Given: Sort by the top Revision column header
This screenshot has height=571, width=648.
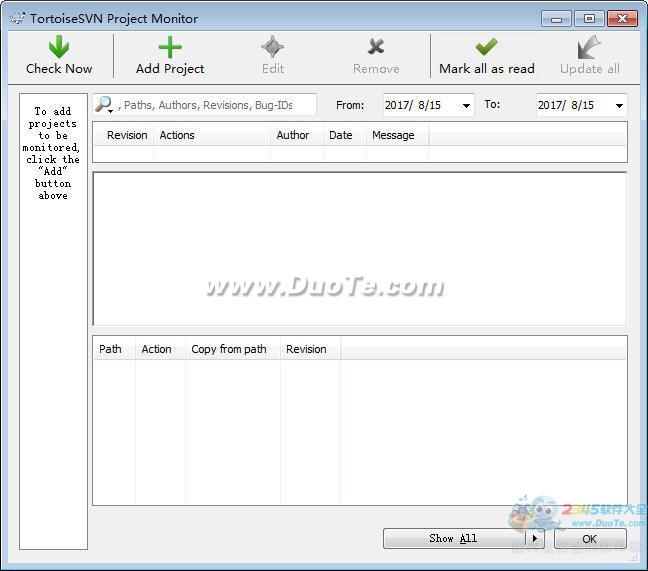Looking at the screenshot, I should point(124,135).
